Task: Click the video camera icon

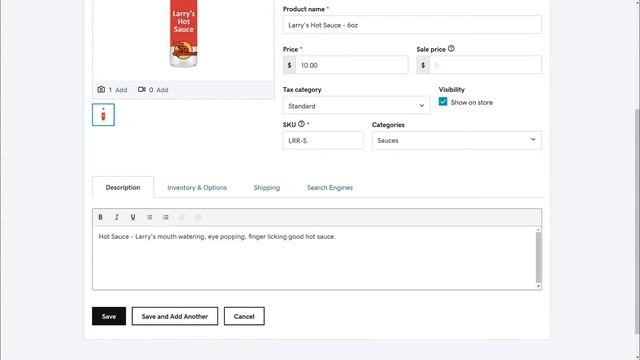Action: (x=142, y=89)
